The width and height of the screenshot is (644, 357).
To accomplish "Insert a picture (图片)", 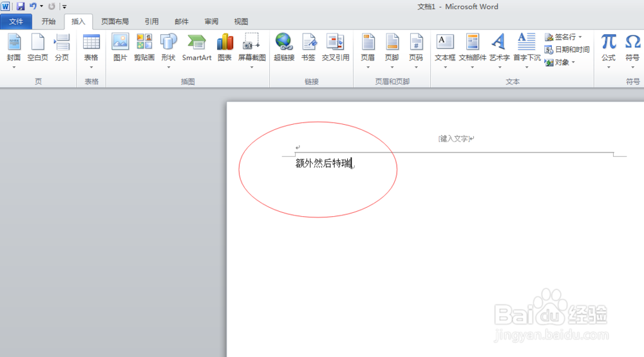I will [120, 47].
